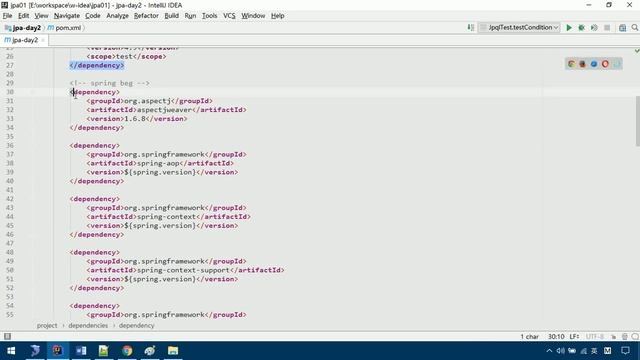640x360 pixels.
Task: Open the Analyze menu
Action: coord(118,16)
